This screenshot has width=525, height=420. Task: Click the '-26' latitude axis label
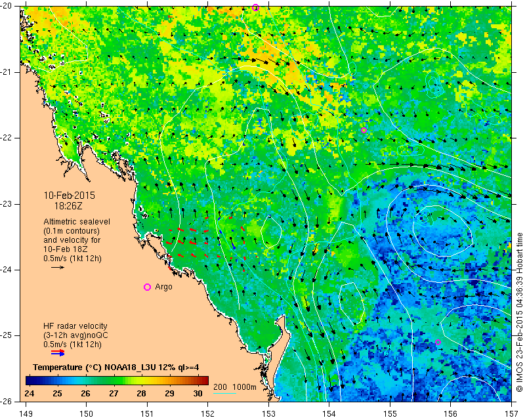pos(6,401)
